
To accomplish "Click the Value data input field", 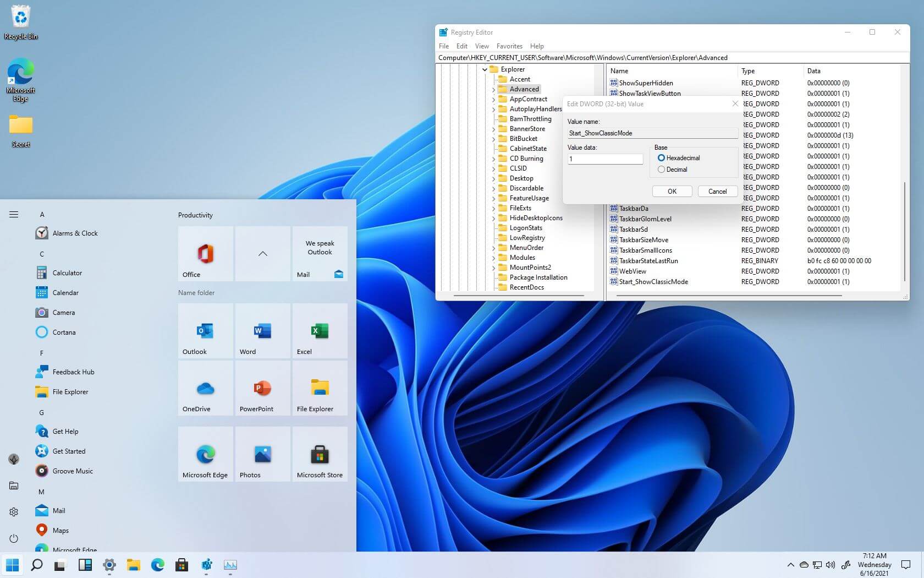I will point(605,159).
